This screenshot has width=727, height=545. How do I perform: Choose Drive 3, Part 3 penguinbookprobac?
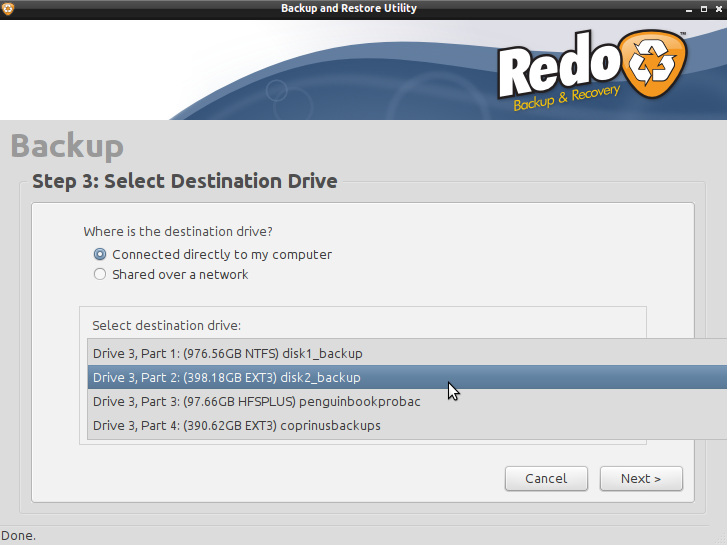click(x=256, y=401)
